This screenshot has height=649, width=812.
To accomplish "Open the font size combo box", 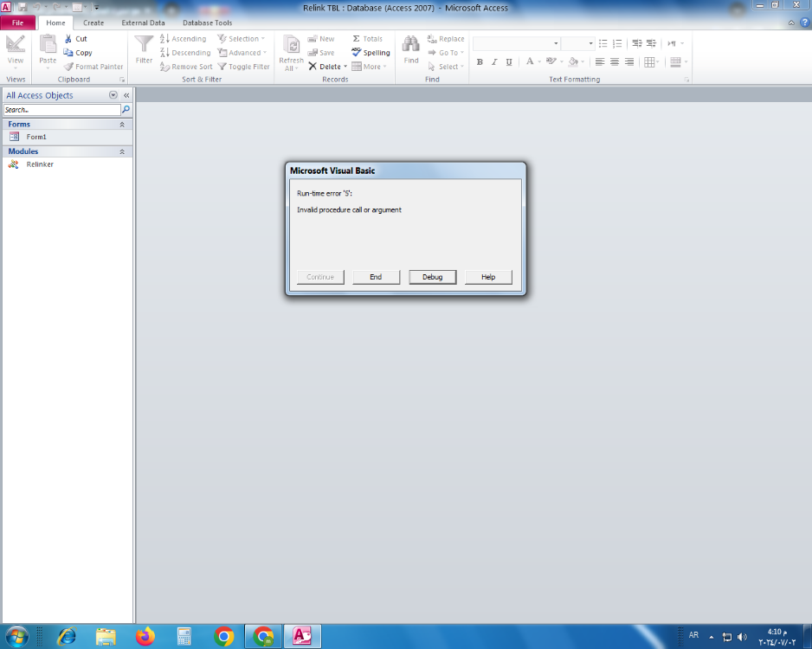I will pos(577,43).
